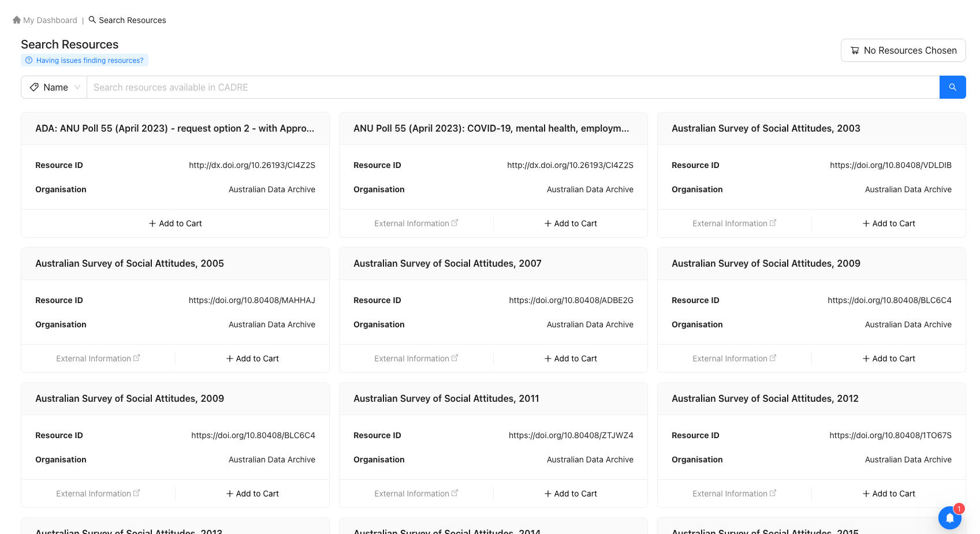Click plus icon on Social Attitudes 2011 card
Image resolution: width=980 pixels, height=534 pixels.
(x=548, y=494)
